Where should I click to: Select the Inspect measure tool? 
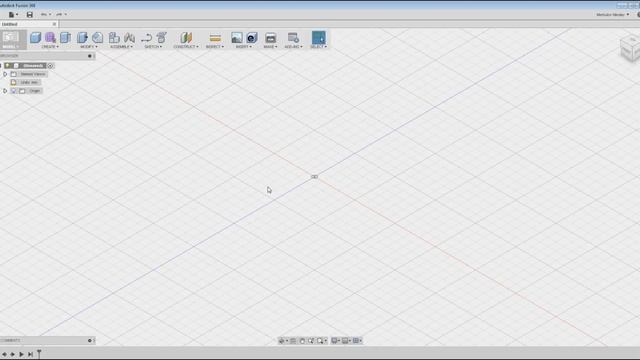[x=215, y=38]
